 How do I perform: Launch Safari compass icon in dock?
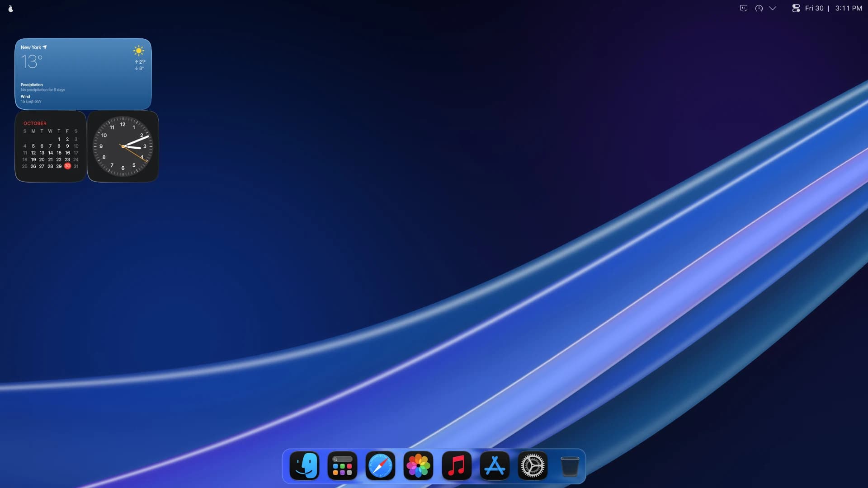point(380,466)
